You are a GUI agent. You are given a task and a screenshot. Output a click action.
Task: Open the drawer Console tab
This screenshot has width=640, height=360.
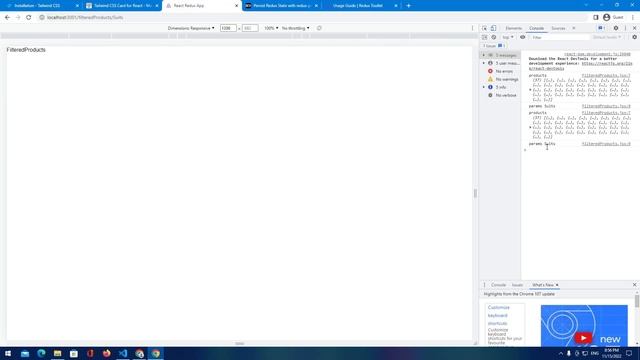pos(498,285)
